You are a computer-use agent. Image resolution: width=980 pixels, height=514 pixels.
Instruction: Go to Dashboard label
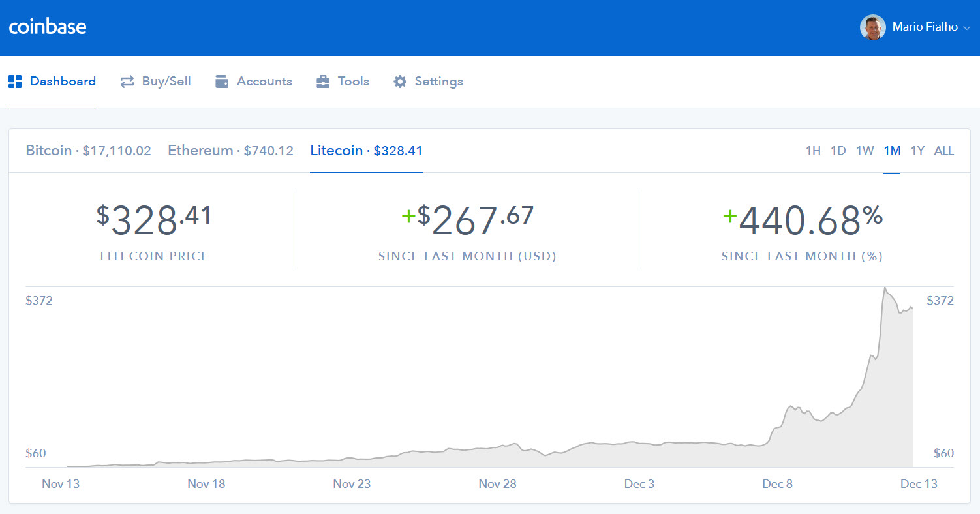pyautogui.click(x=63, y=82)
